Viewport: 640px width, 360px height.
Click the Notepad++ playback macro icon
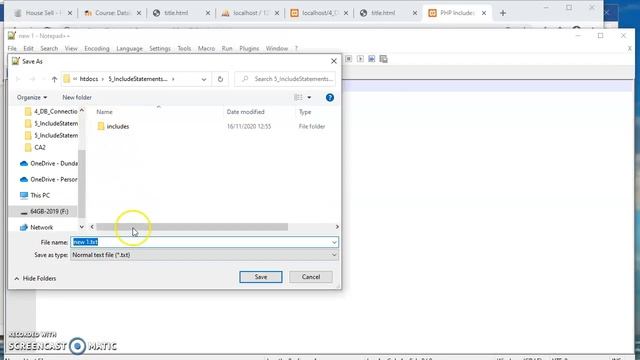coord(360,59)
